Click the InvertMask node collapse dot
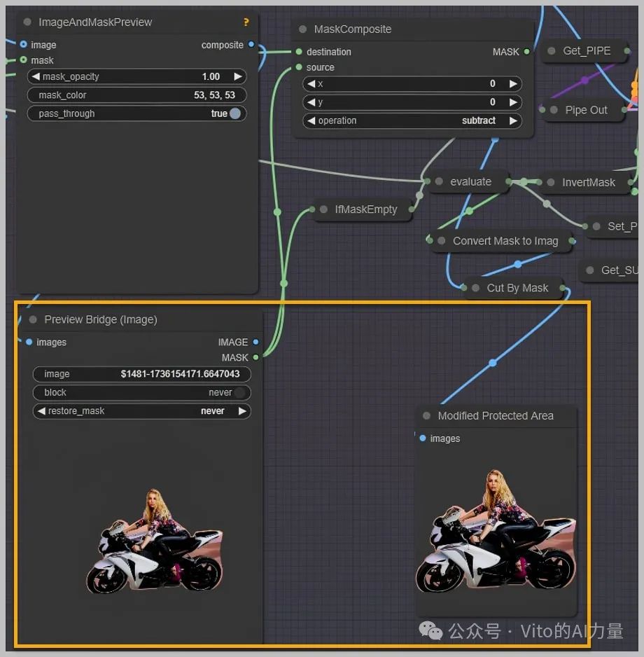Image resolution: width=644 pixels, height=657 pixels. [551, 182]
